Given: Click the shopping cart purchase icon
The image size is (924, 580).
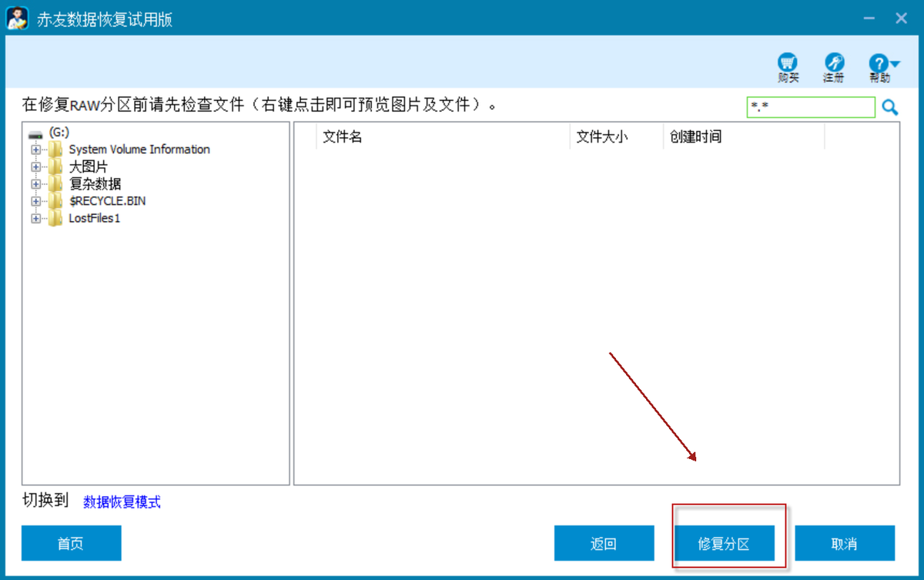Looking at the screenshot, I should tap(787, 63).
